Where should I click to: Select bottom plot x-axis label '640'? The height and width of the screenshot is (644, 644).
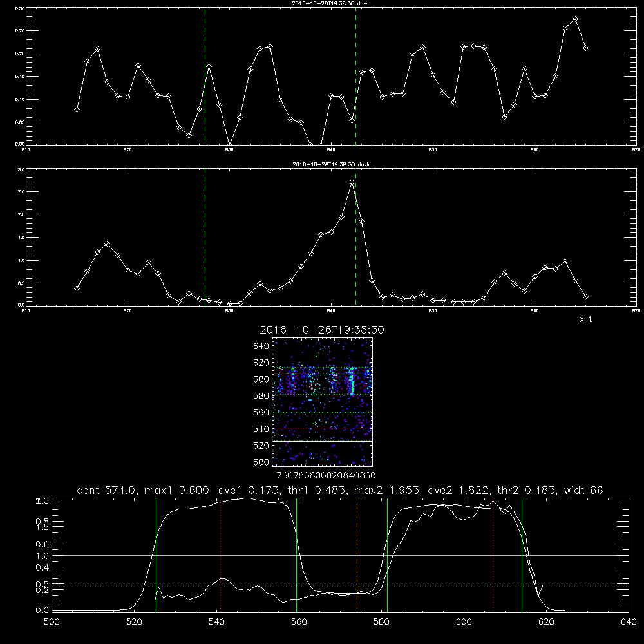click(x=629, y=622)
